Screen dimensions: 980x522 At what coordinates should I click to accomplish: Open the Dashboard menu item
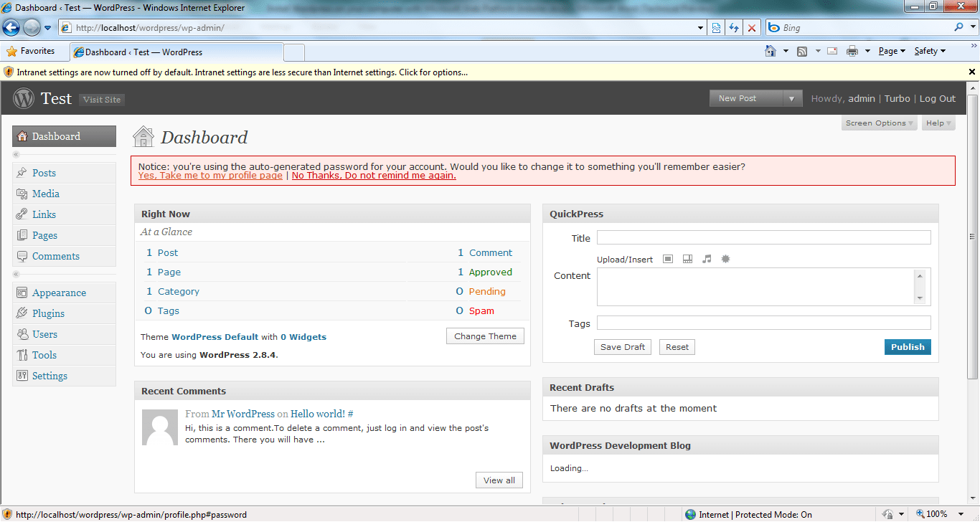[x=64, y=136]
